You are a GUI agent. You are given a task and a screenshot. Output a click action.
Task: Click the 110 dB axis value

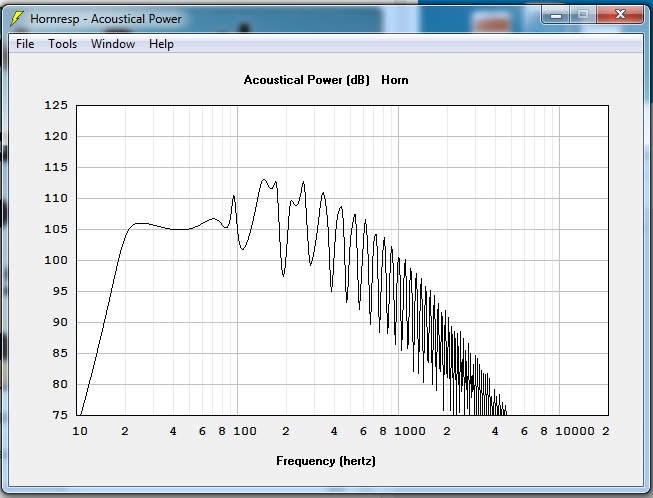(56, 198)
